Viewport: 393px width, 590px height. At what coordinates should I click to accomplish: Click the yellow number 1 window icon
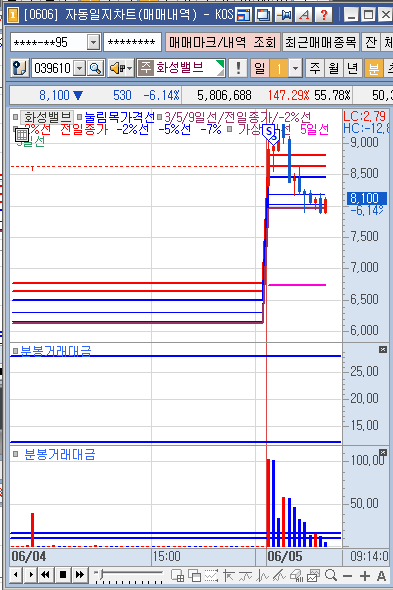click(13, 15)
